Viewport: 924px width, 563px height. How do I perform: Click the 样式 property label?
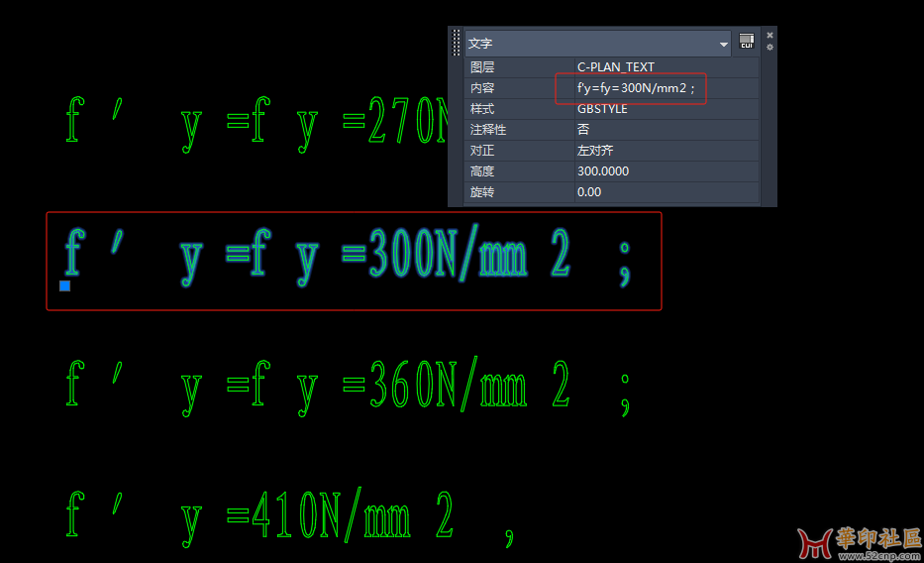pyautogui.click(x=482, y=109)
